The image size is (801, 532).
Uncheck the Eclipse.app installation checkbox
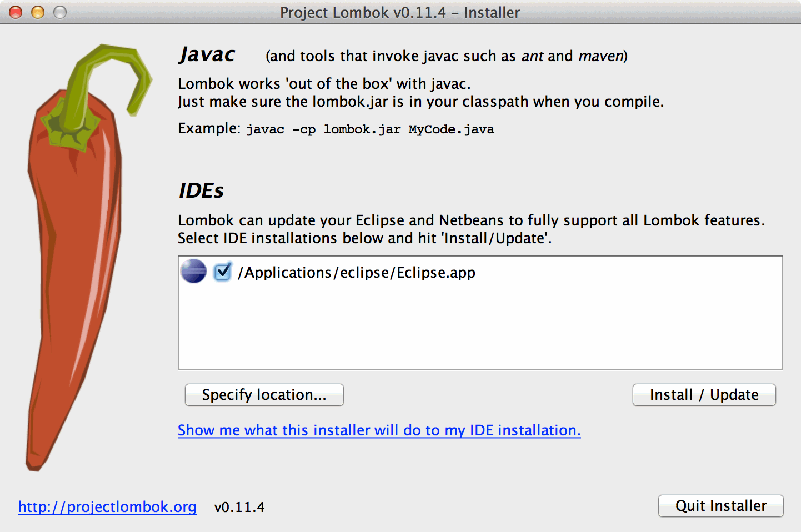click(x=223, y=272)
